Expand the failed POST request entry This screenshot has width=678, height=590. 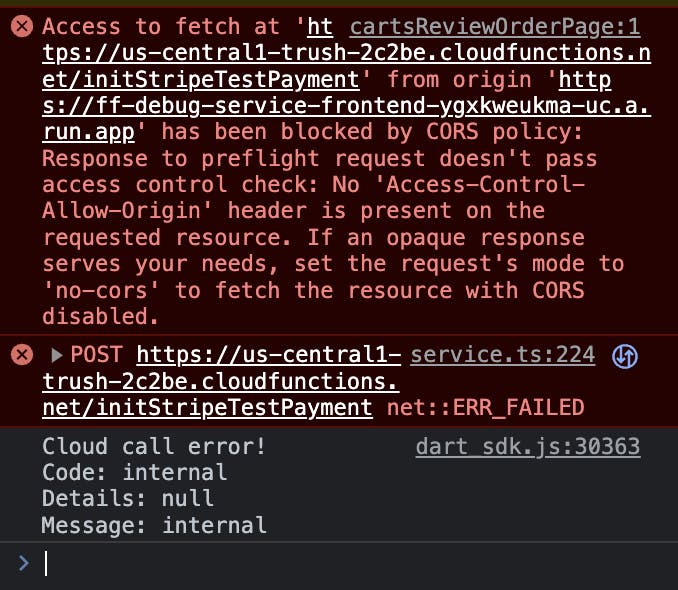(x=56, y=355)
